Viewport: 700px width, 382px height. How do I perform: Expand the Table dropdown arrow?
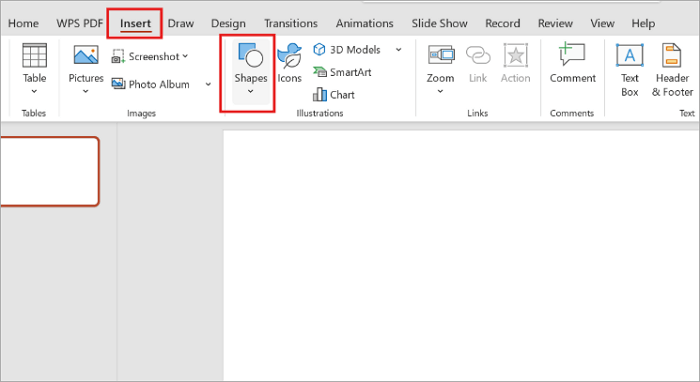point(34,91)
